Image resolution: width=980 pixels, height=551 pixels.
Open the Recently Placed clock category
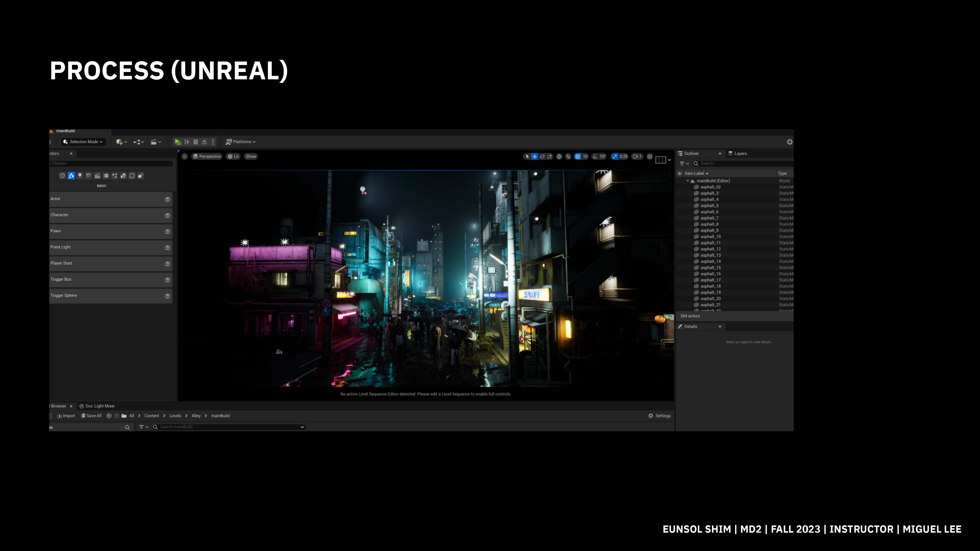[x=62, y=176]
